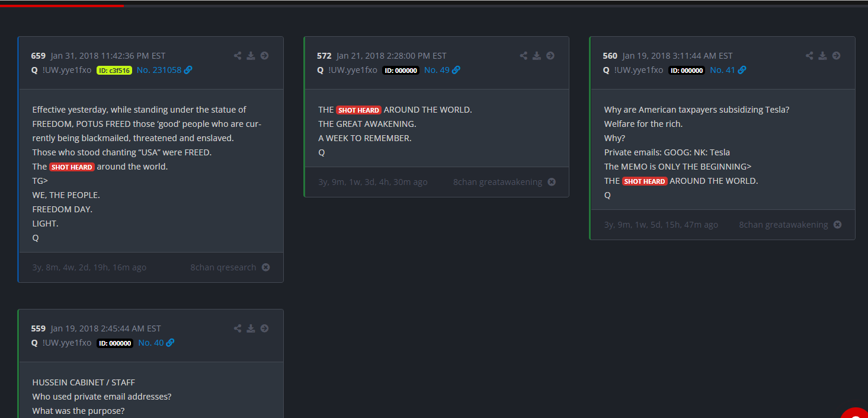Click "Welfare for the rich." line
The image size is (868, 418).
[x=643, y=124]
